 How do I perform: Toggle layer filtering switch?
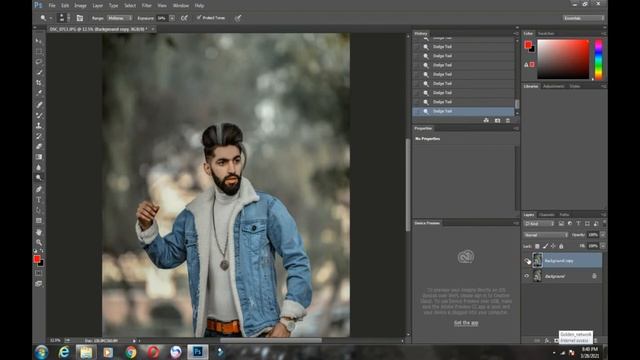coord(604,223)
